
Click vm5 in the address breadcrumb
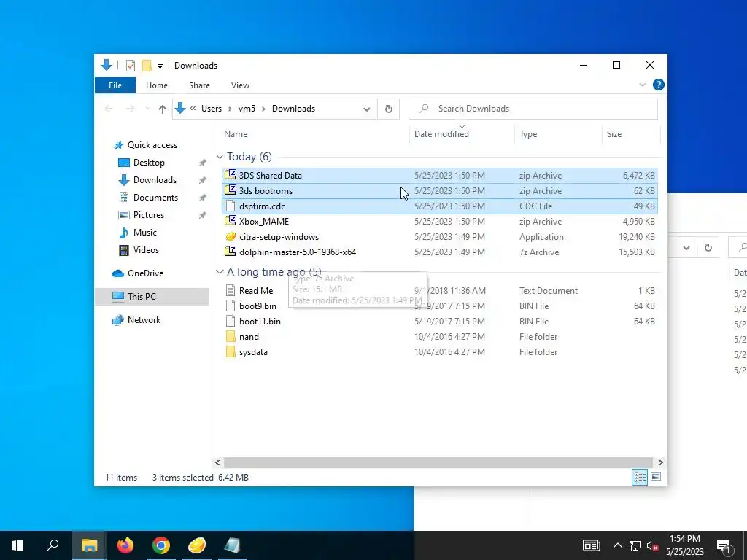tap(247, 109)
